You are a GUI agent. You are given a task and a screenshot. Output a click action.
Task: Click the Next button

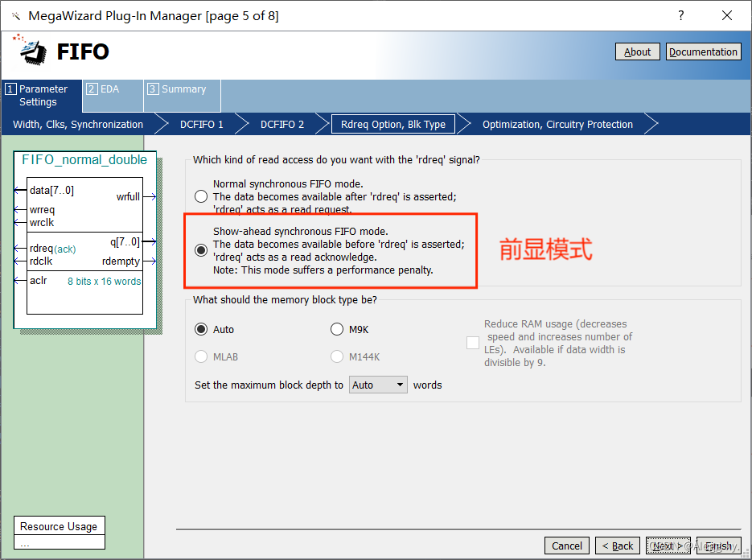click(x=668, y=546)
